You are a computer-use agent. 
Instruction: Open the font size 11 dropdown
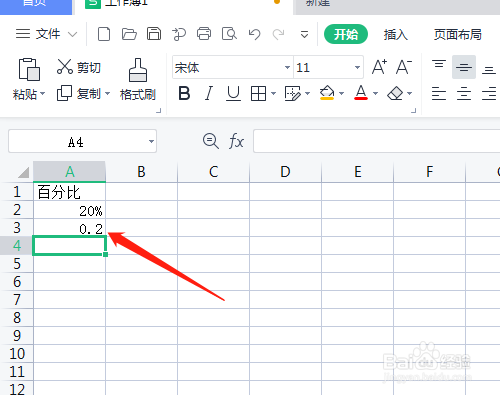tap(357, 68)
